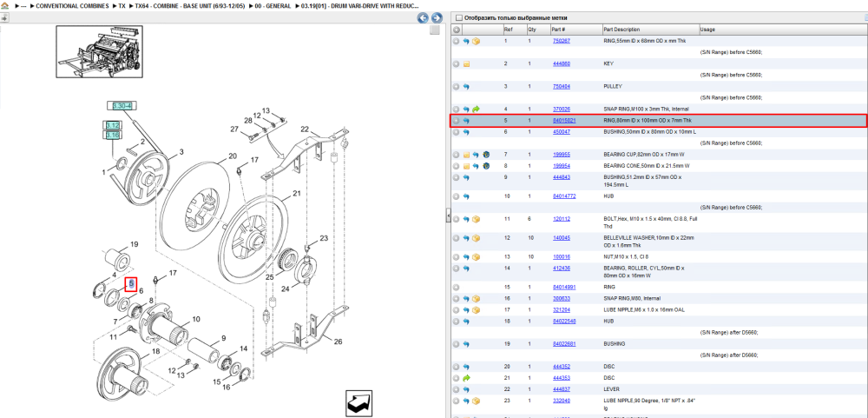
Task: Click yellow box icon for part 750267
Action: tap(476, 41)
